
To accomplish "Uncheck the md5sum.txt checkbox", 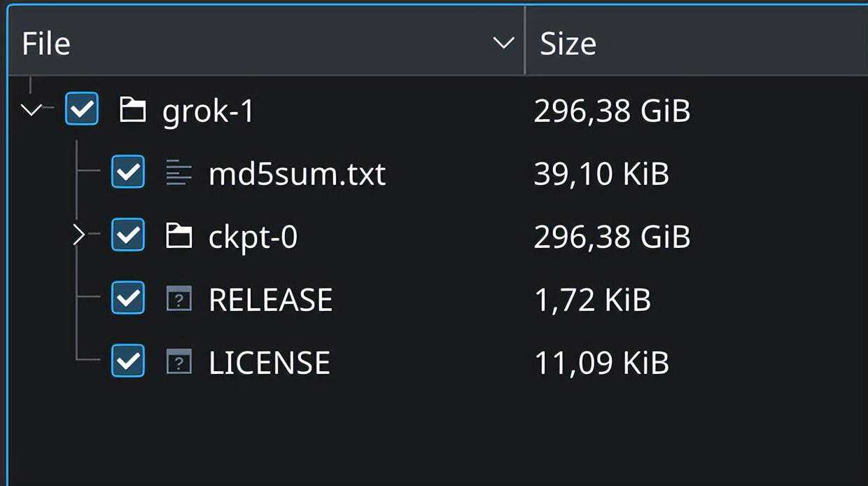I will [x=128, y=172].
